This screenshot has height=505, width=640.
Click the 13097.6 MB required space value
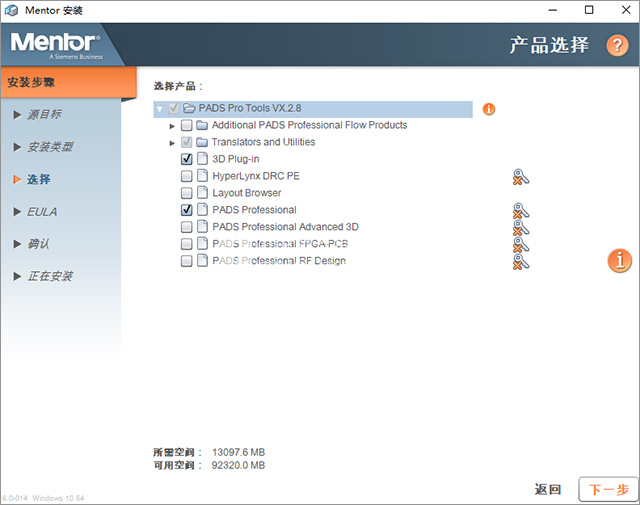point(238,452)
